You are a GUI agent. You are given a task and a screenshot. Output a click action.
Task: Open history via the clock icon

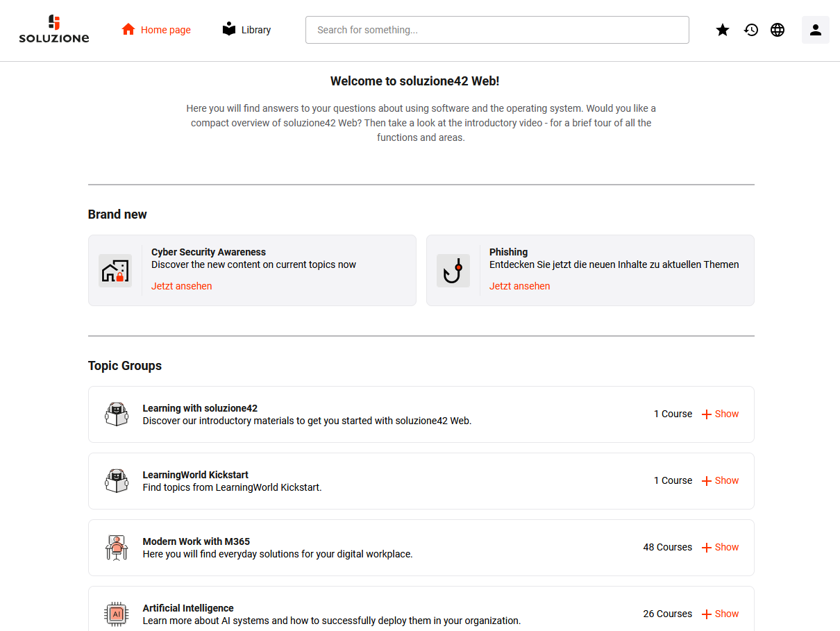(x=751, y=30)
